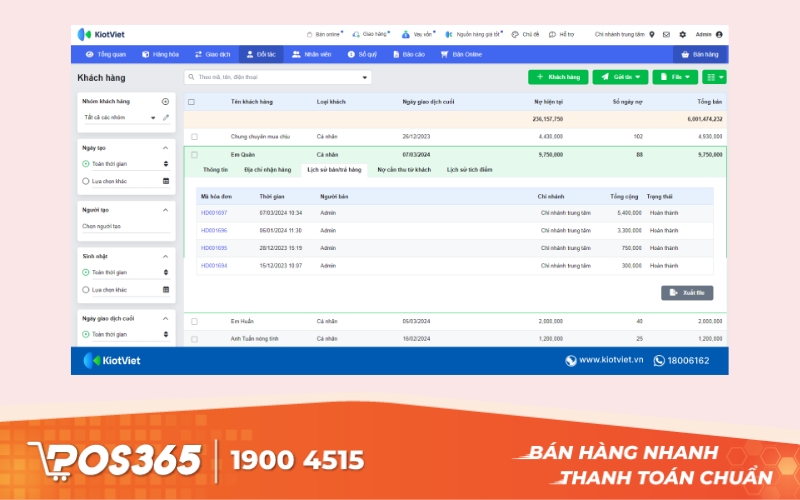Open Nguồn hàng giá tốt shortcut
The image size is (800, 500).
click(473, 35)
